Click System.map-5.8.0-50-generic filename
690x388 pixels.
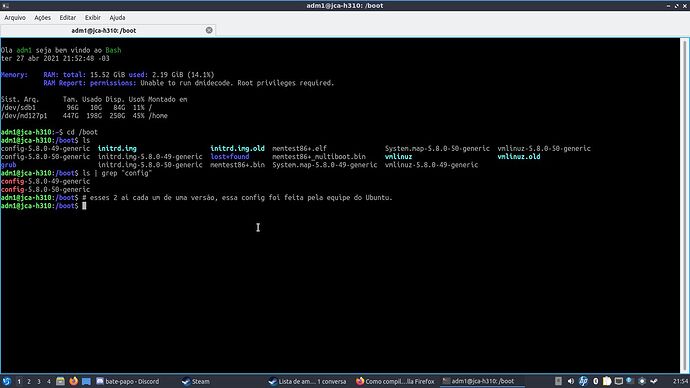click(x=437, y=149)
